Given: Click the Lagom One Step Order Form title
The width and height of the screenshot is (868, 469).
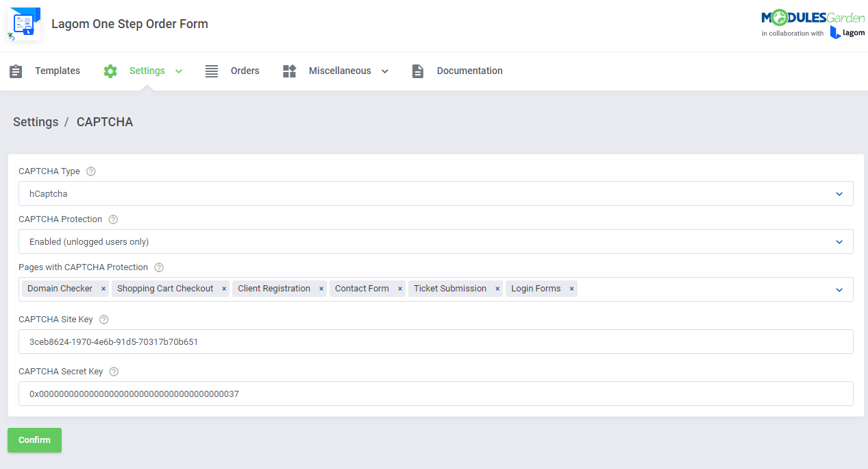Looking at the screenshot, I should pyautogui.click(x=129, y=24).
